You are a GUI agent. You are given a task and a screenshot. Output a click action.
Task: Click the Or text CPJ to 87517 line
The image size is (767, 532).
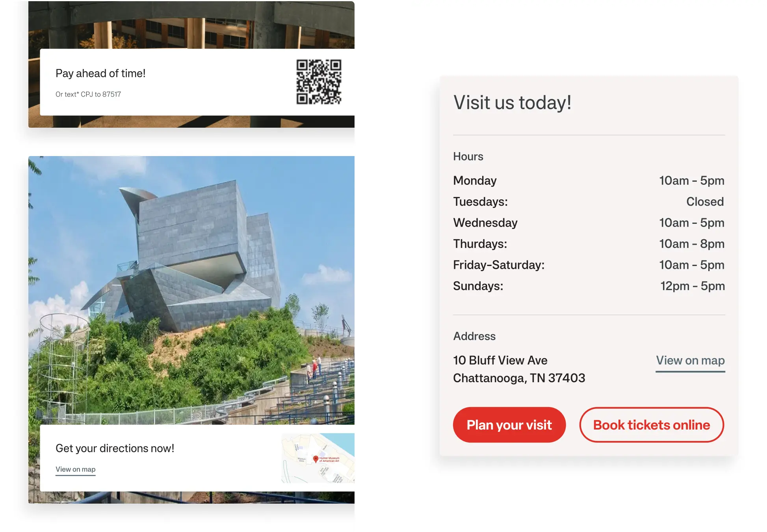tap(88, 94)
